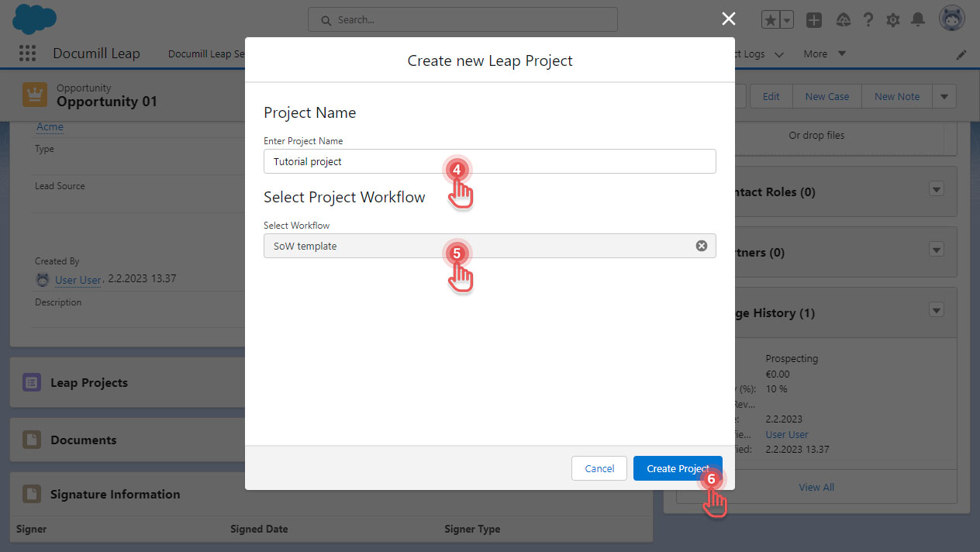Open global actions with the plus icon
The width and height of the screenshot is (980, 552).
click(x=814, y=20)
